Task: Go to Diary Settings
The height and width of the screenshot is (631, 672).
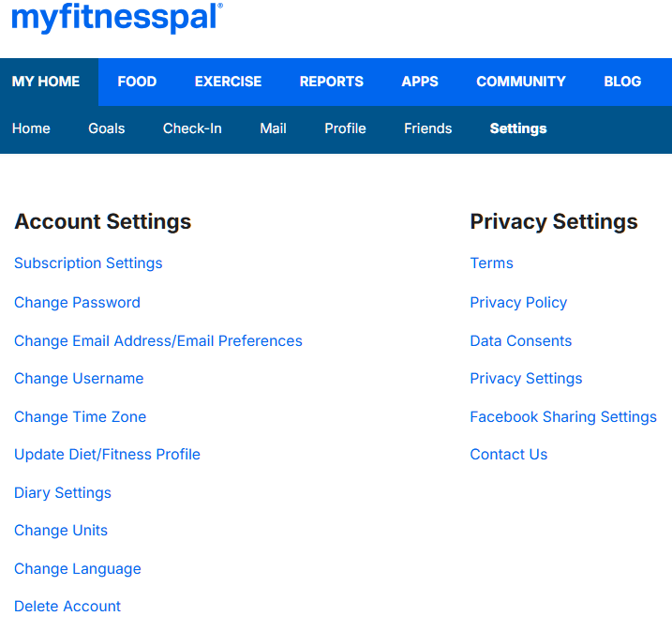Action: (63, 493)
